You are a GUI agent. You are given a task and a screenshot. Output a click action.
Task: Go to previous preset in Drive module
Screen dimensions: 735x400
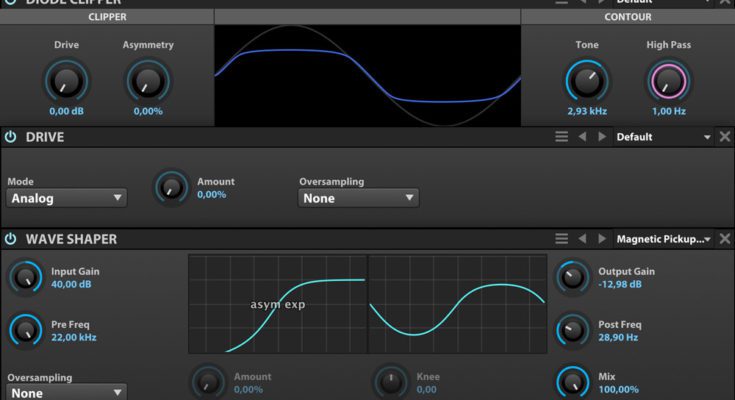coord(583,137)
